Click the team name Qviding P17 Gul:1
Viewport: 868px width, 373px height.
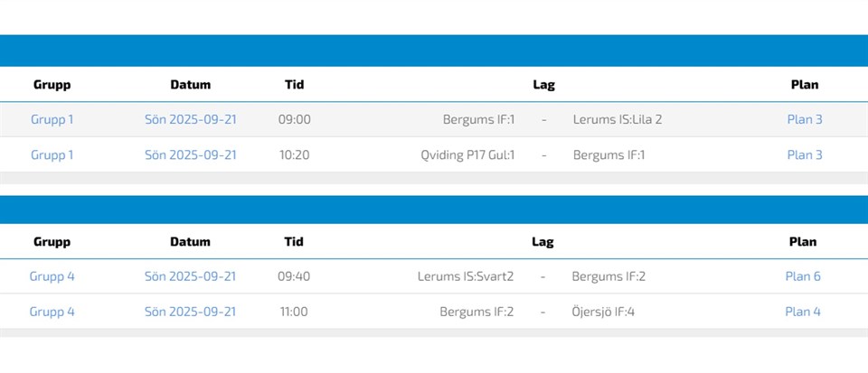(467, 154)
